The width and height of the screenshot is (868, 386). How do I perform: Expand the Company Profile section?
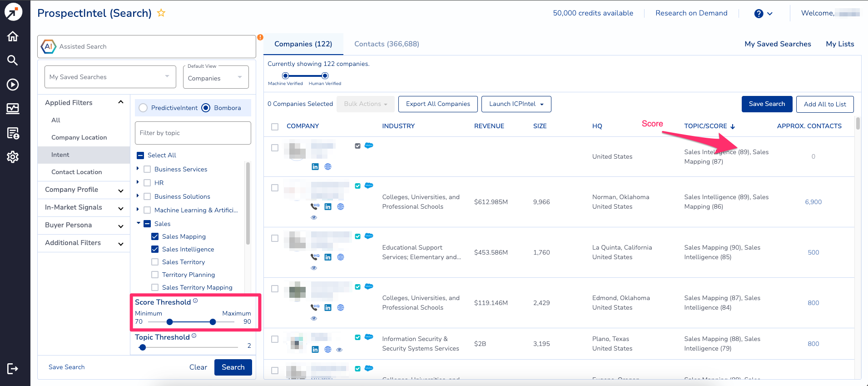point(121,190)
